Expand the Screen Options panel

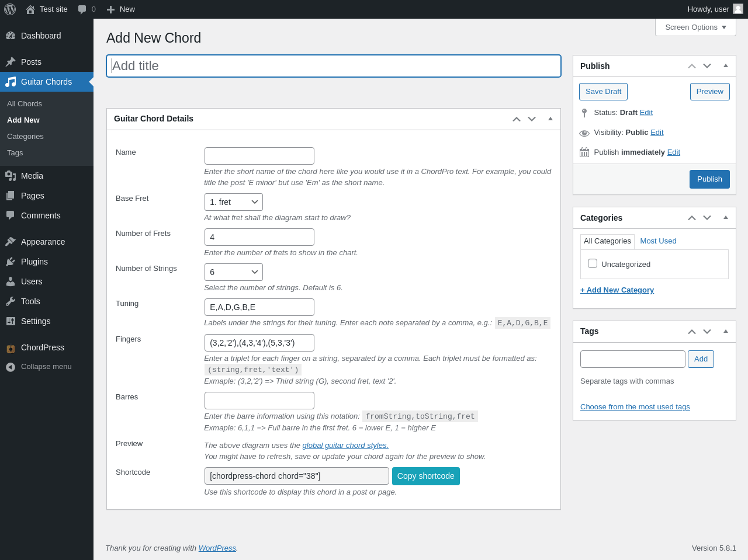[695, 27]
